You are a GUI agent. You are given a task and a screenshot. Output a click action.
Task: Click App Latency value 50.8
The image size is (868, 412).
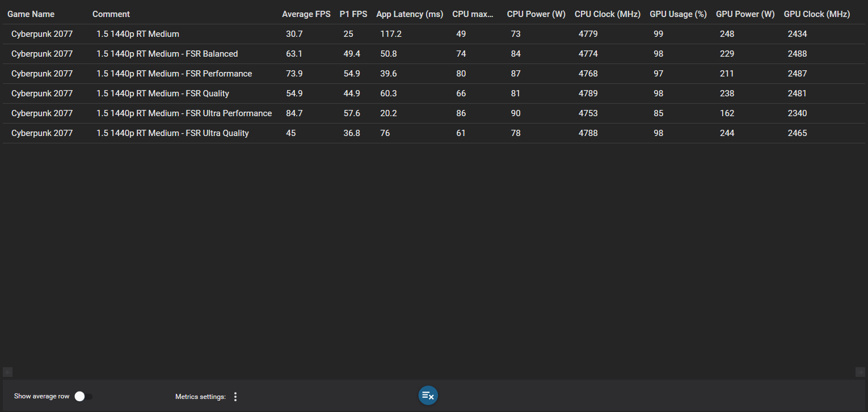tap(389, 54)
